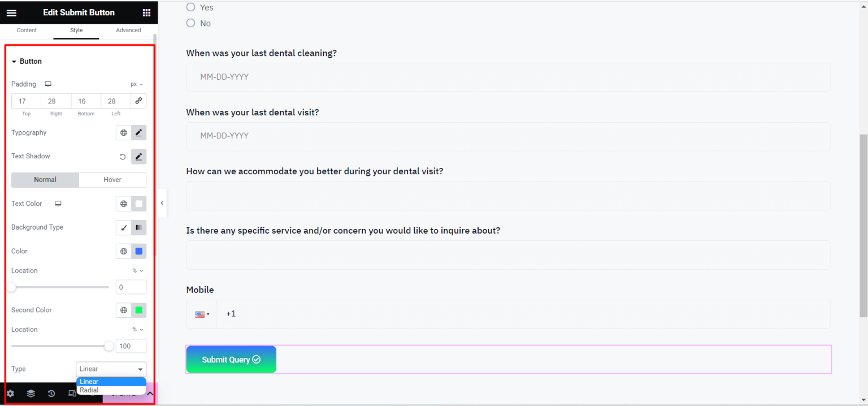Click the Submit Query button
Screen dimensions: 868x406
click(x=231, y=360)
